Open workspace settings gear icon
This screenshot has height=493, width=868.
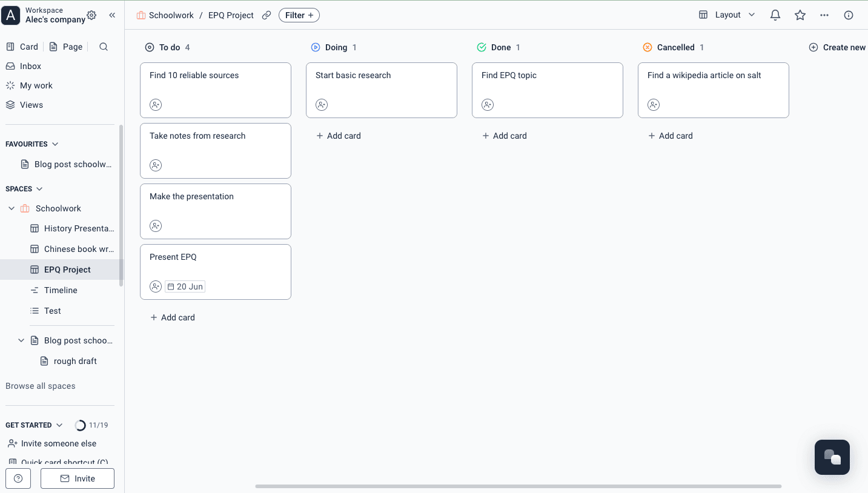pos(91,15)
